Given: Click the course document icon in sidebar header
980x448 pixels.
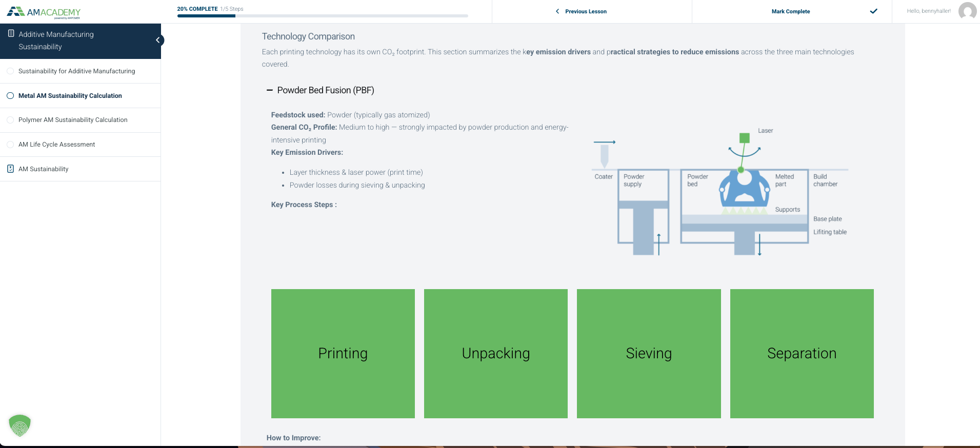Looking at the screenshot, I should point(11,33).
